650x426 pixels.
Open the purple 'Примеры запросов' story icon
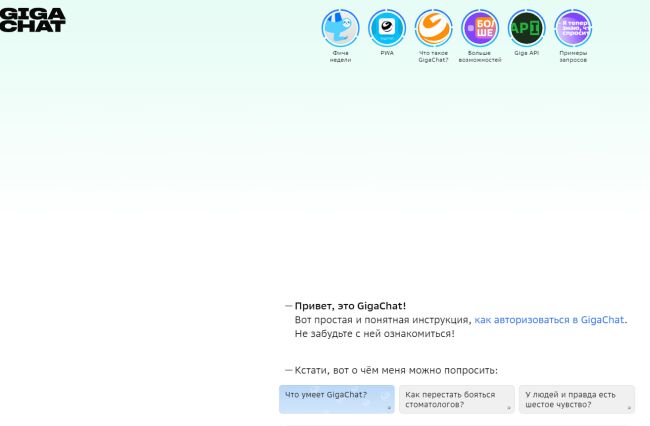573,28
